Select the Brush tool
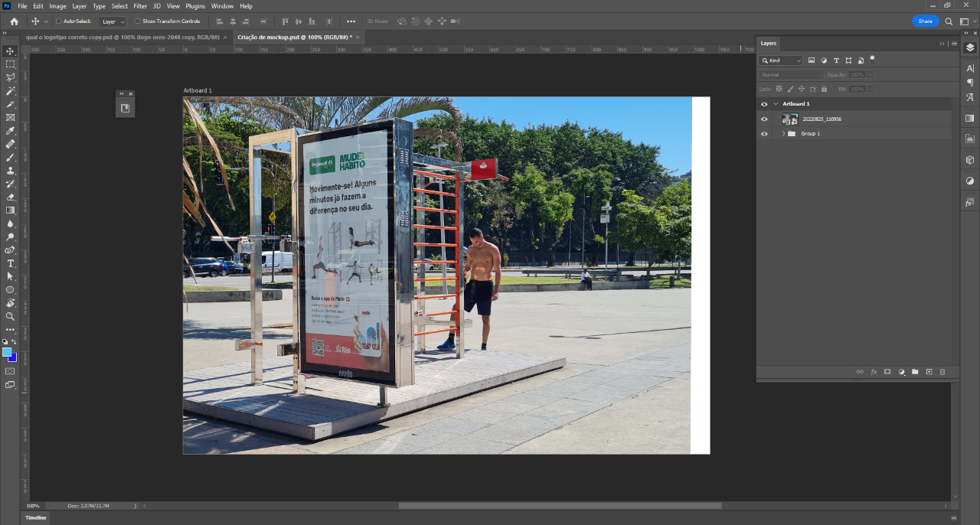This screenshot has width=980, height=525. coord(10,157)
